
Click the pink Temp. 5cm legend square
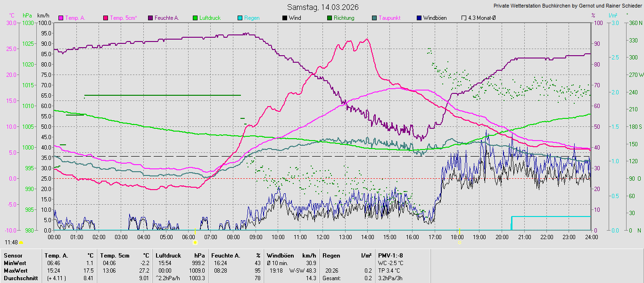coord(106,18)
